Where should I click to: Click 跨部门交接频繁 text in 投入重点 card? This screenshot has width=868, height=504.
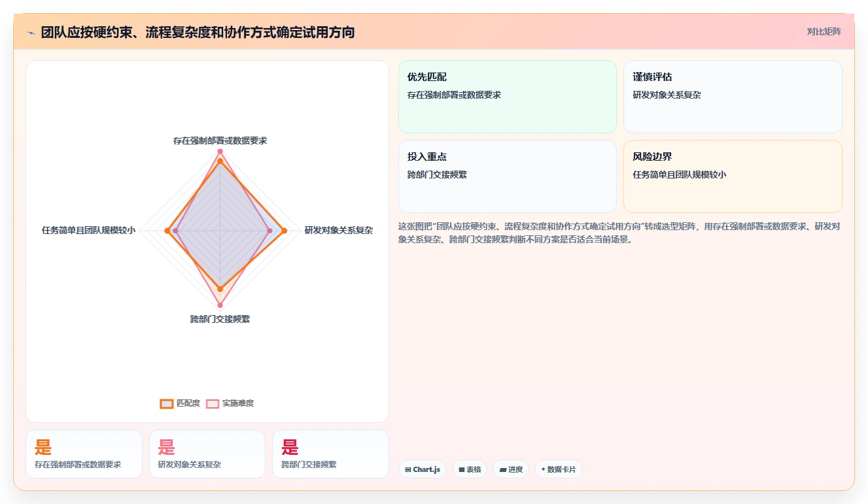click(437, 175)
